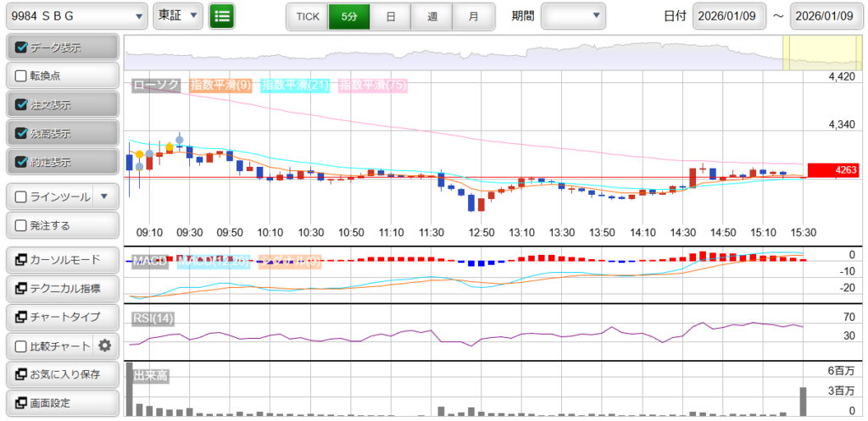The height and width of the screenshot is (421, 868).
Task: Click the red 4263 current price marker
Action: pyautogui.click(x=833, y=170)
